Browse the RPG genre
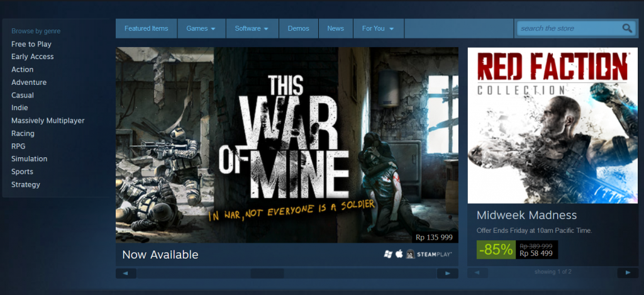The width and height of the screenshot is (644, 295). coord(18,146)
